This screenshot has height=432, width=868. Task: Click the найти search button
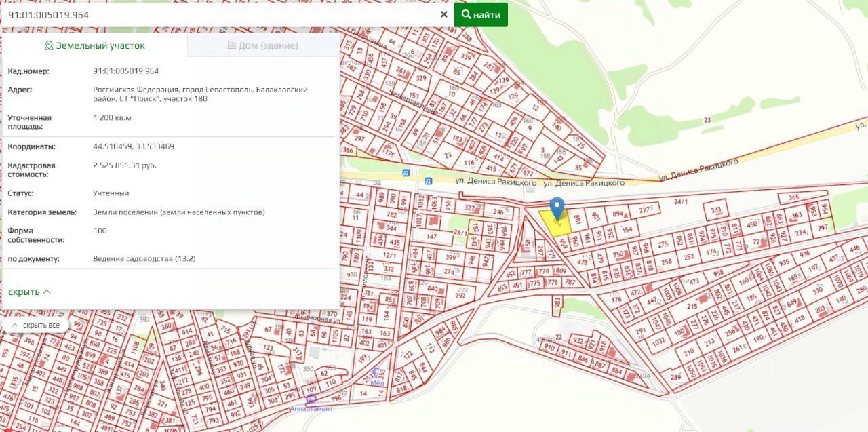coord(481,14)
